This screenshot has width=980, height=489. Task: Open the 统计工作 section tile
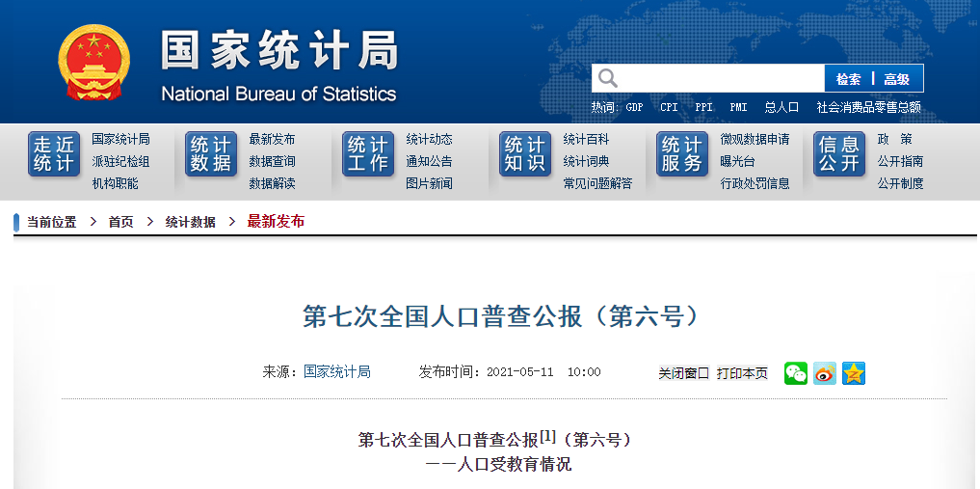coord(367,153)
